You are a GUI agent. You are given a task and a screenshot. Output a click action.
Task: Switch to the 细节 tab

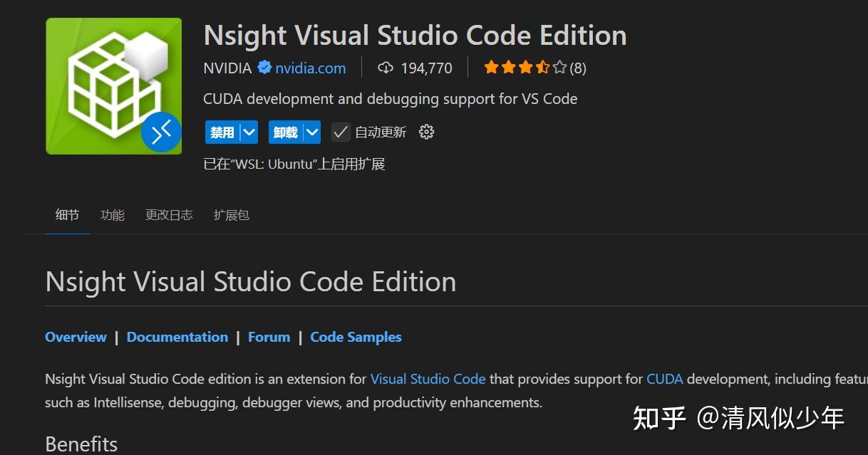click(x=67, y=214)
